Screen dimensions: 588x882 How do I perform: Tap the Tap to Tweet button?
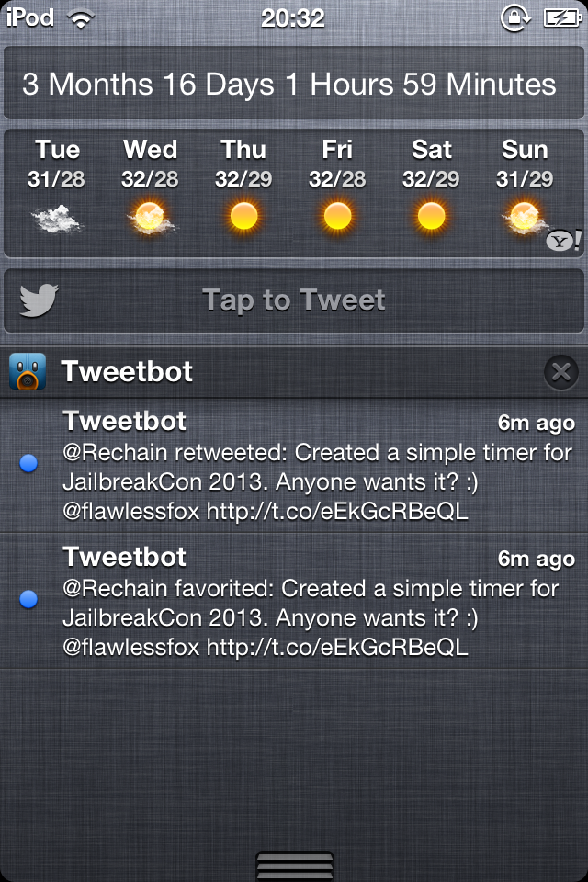(x=294, y=300)
